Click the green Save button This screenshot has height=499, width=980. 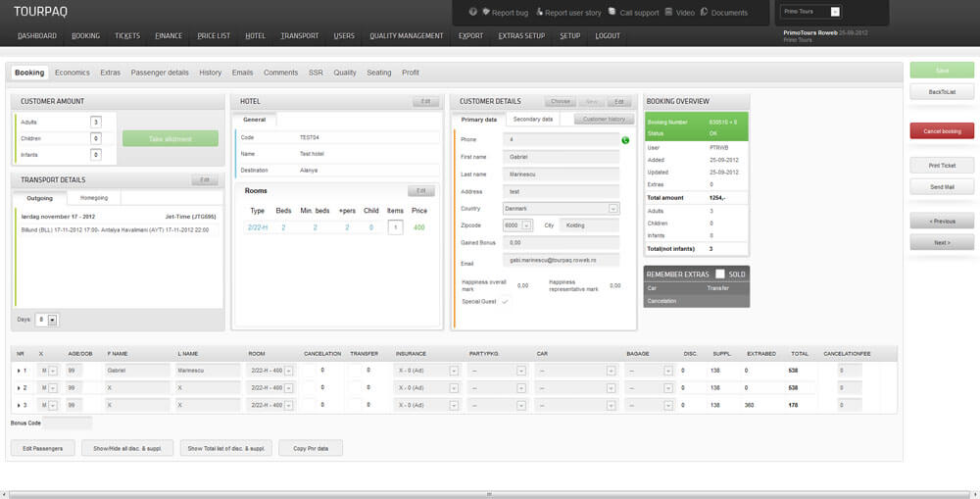pyautogui.click(x=942, y=70)
